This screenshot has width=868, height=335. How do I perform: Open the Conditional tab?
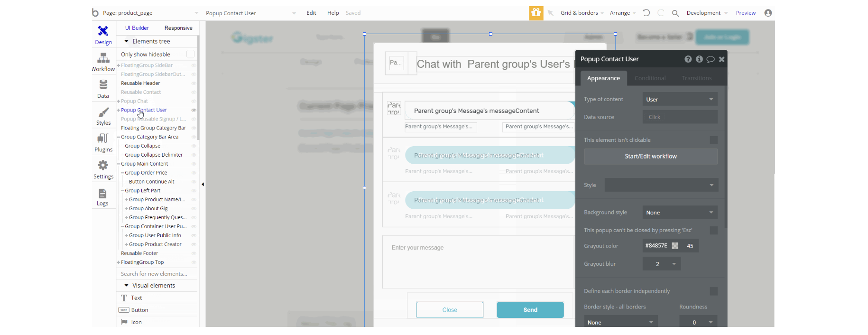point(650,78)
